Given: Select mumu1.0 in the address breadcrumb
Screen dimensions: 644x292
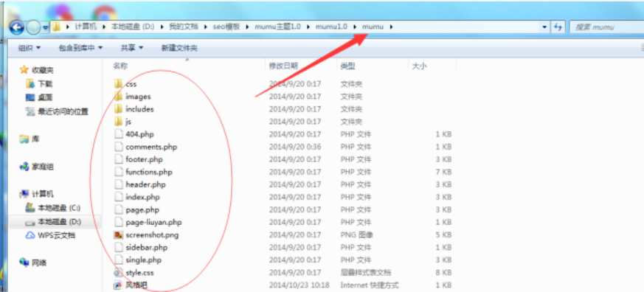Looking at the screenshot, I should (331, 27).
